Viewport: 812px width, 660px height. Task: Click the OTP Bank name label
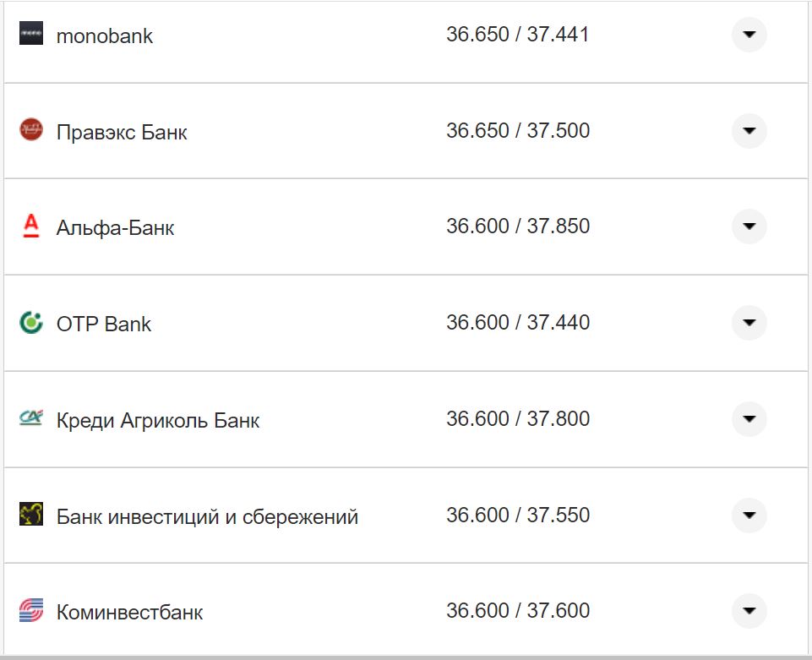tap(104, 323)
